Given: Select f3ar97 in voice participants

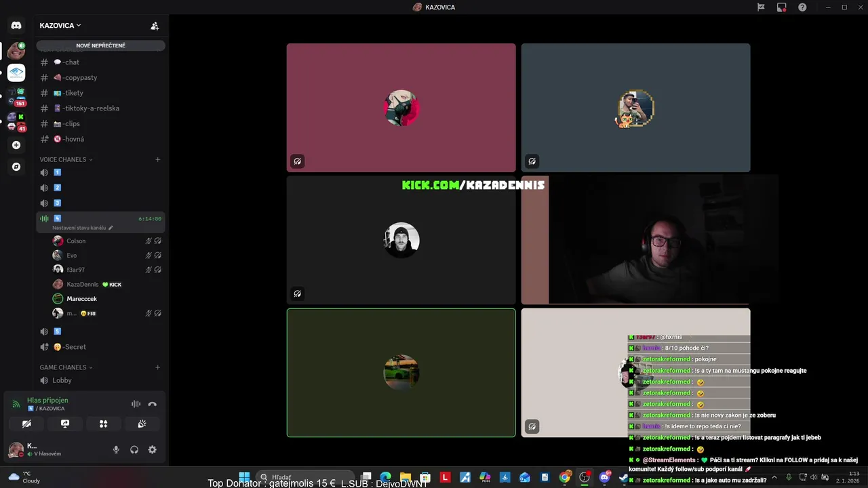Looking at the screenshot, I should (107, 270).
